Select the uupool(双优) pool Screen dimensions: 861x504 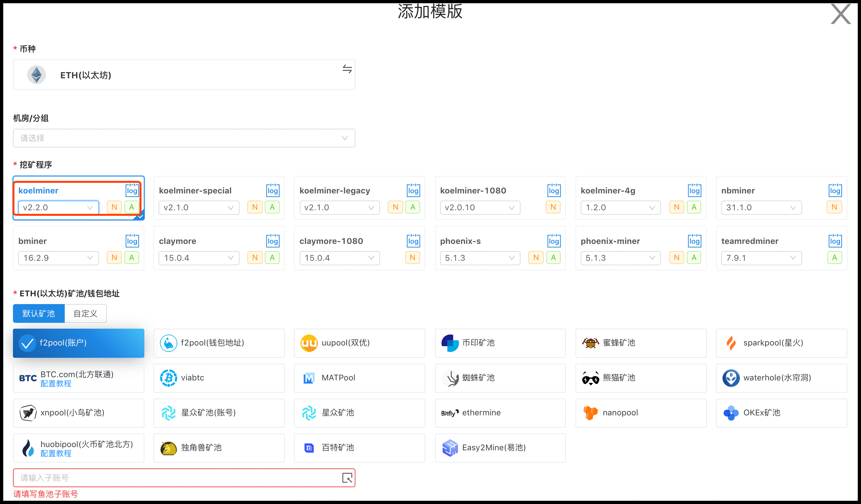tap(359, 343)
